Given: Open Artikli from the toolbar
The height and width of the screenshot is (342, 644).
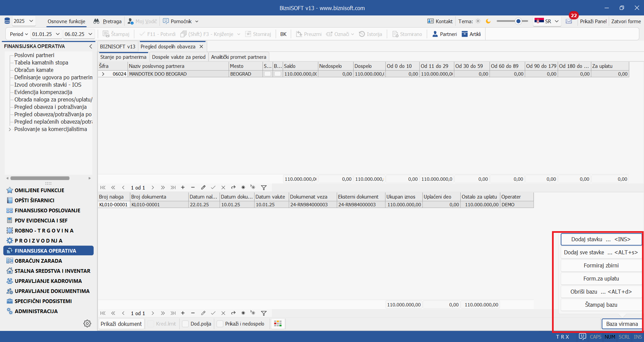Looking at the screenshot, I should click(471, 34).
